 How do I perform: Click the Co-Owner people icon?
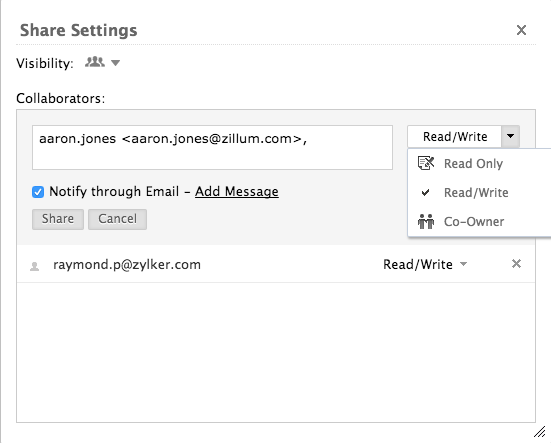point(426,221)
